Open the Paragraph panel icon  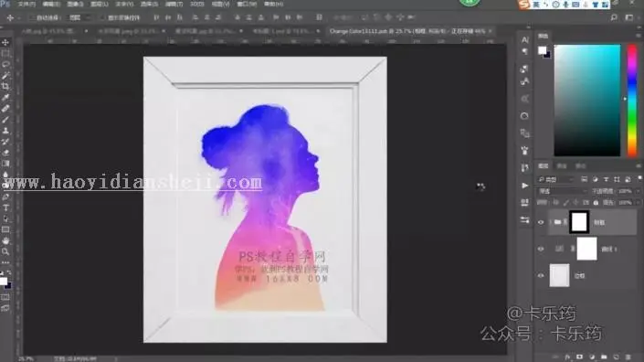(525, 51)
